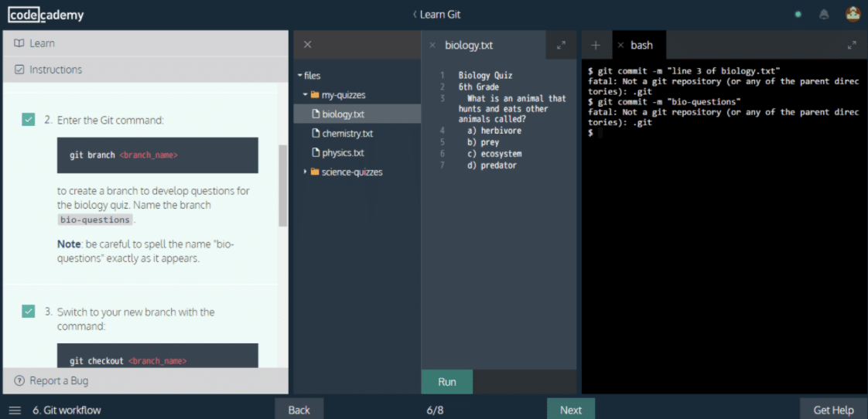Collapse the my-quizzes folder
The height and width of the screenshot is (419, 868).
(x=305, y=94)
